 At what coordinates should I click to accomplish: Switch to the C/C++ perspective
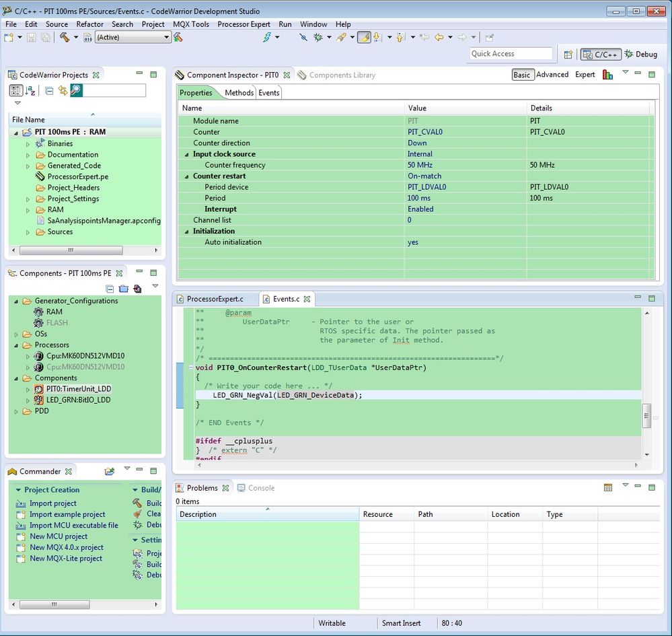pyautogui.click(x=601, y=55)
